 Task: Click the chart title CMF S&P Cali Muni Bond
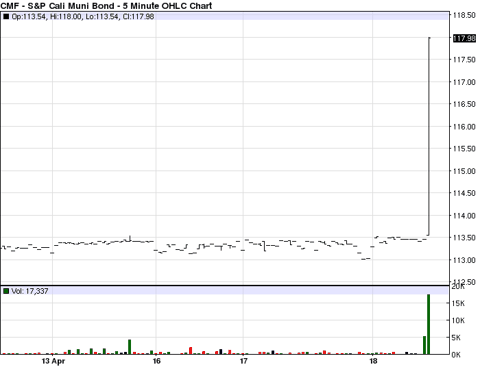[106, 6]
